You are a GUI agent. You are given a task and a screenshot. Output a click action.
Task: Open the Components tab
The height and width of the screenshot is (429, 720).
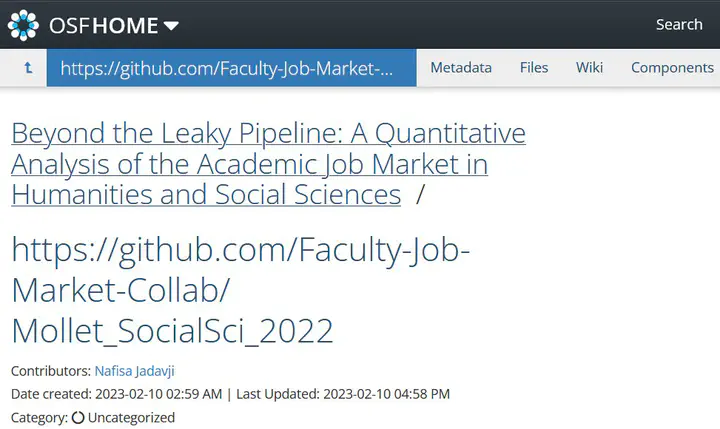(672, 68)
